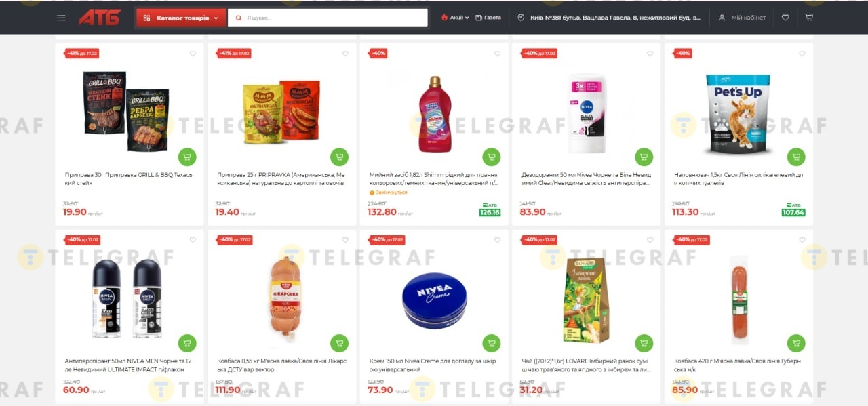Open the Газета menu item

pos(488,18)
